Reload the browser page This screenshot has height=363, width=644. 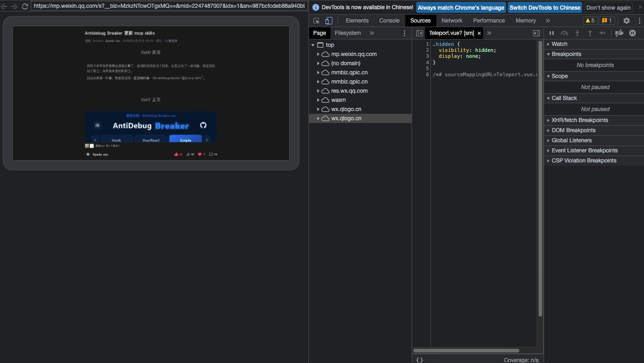[x=25, y=6]
